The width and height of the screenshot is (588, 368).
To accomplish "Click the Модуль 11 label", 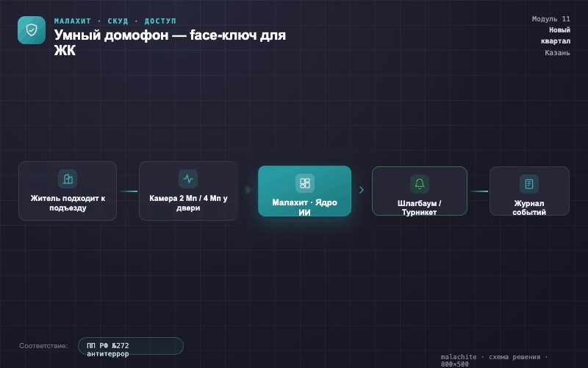I will coord(551,19).
